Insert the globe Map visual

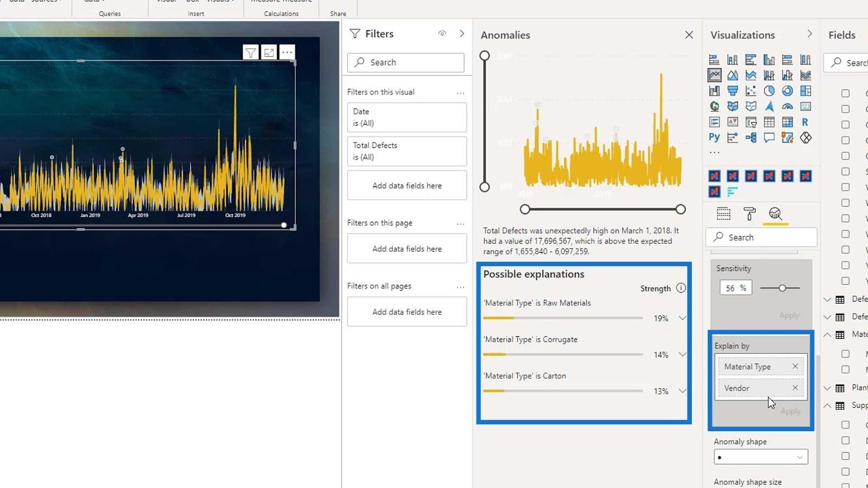[714, 107]
